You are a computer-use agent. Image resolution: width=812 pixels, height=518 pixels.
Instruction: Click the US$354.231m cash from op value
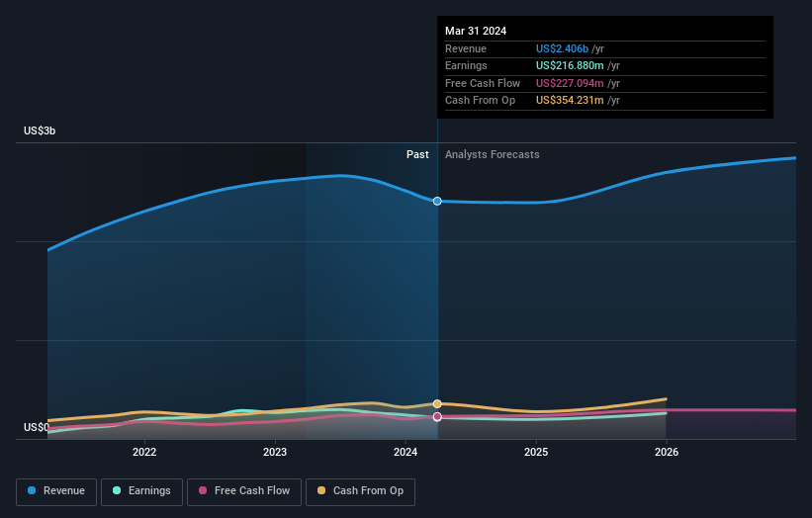pos(570,101)
